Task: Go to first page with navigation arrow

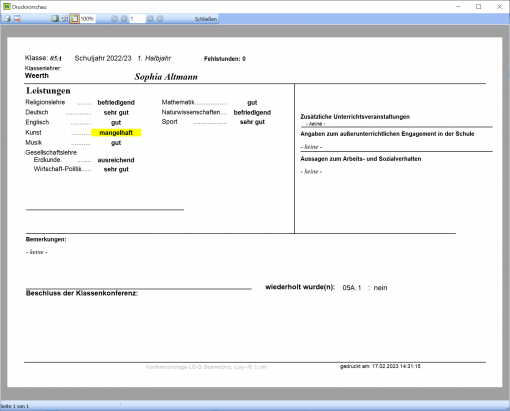Action: click(114, 19)
